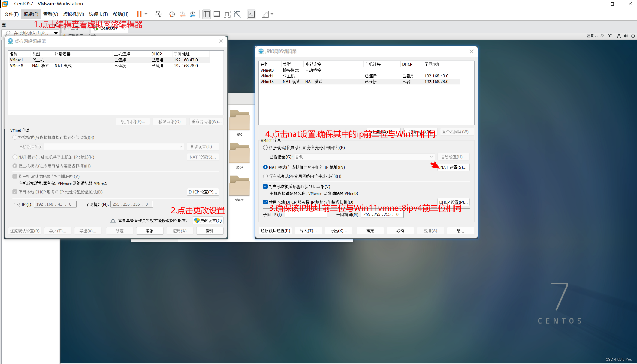Viewport: 637px width, 364px height.
Task: Click 子网掩码 field in right editor
Action: tap(382, 214)
